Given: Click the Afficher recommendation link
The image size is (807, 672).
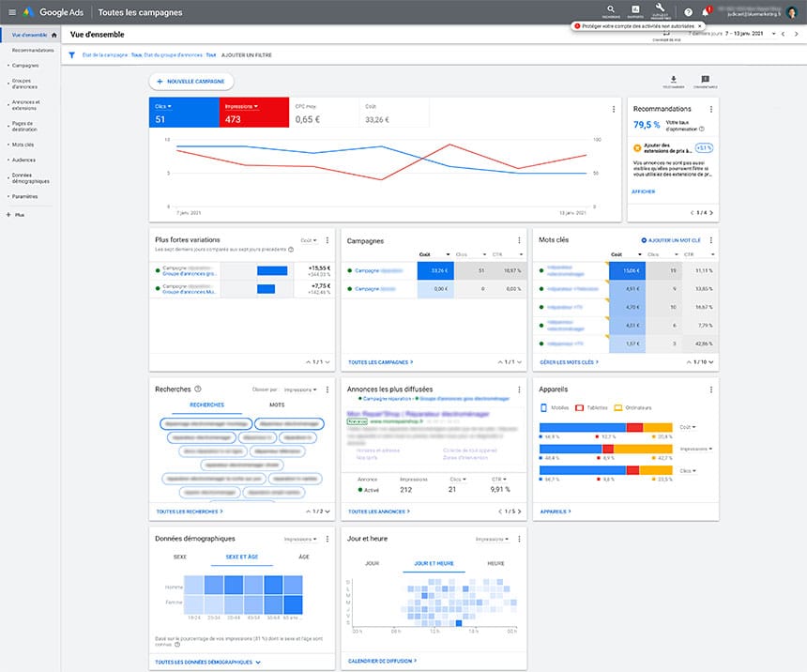Looking at the screenshot, I should click(643, 191).
